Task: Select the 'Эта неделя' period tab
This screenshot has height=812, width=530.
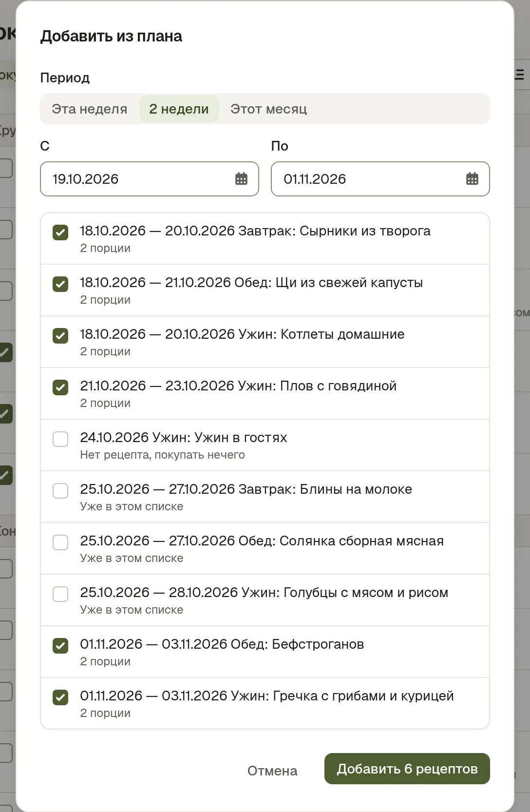Action: click(90, 109)
